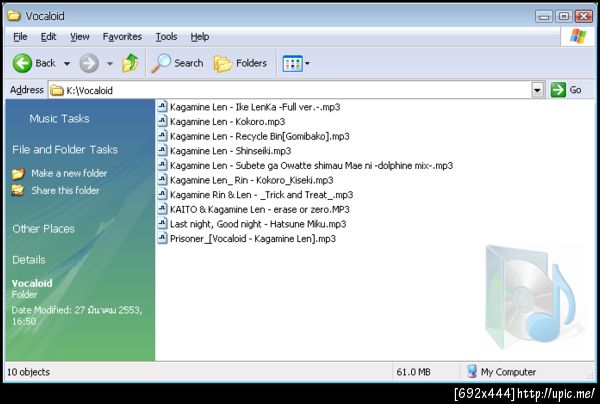
Task: Click the mp3 icon beside Subete ga Owatte
Action: pos(163,165)
